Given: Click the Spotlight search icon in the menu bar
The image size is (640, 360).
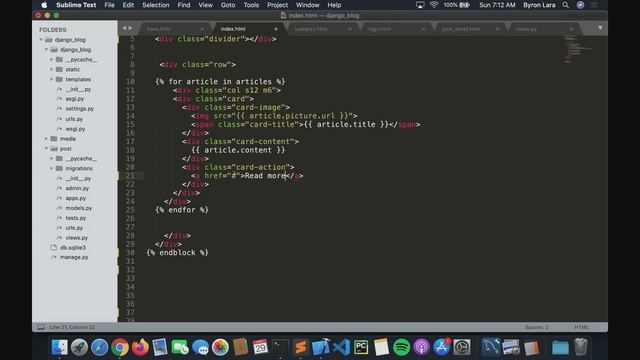Looking at the screenshot, I should [x=566, y=5].
